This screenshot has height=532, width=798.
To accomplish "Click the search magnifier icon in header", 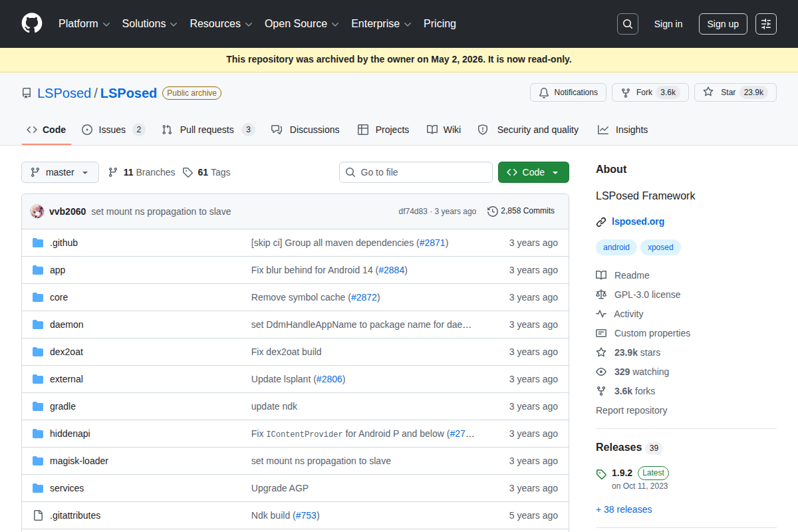I will coord(627,24).
